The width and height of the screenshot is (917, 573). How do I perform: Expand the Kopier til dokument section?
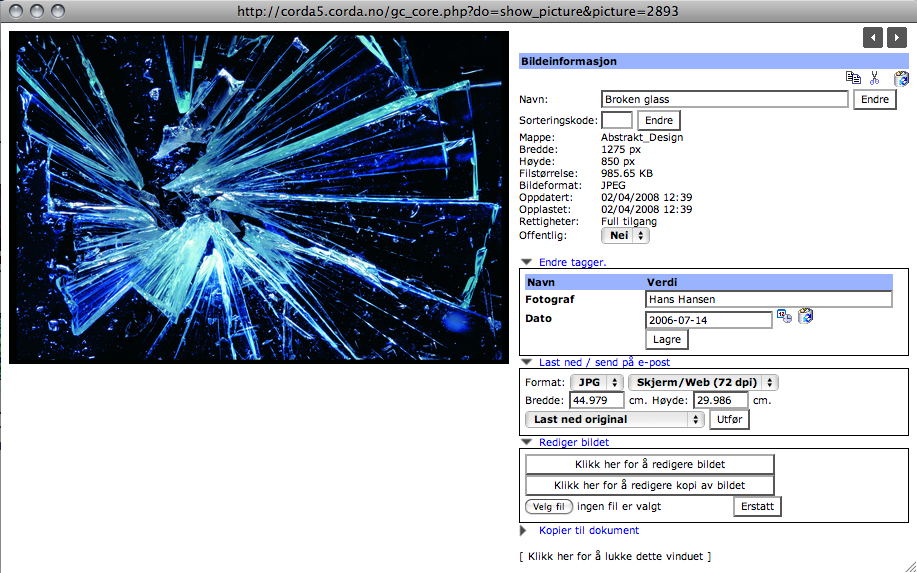[524, 531]
